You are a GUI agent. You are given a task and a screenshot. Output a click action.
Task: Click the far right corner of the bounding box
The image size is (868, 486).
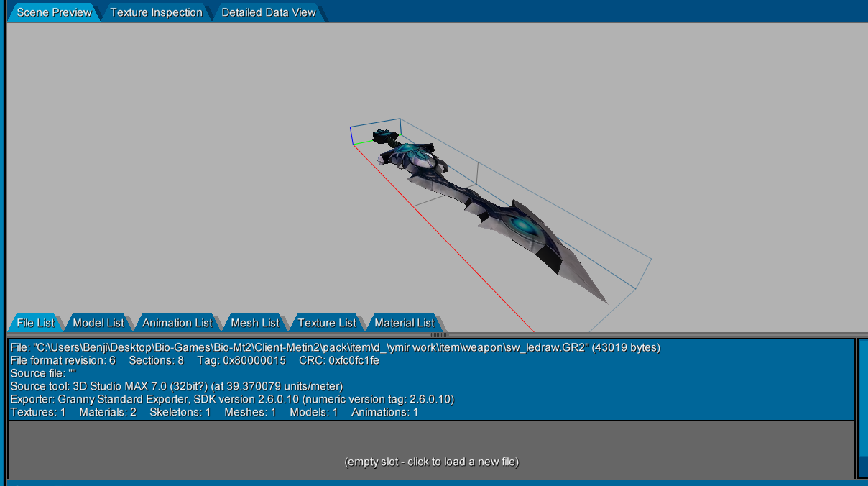(x=651, y=259)
